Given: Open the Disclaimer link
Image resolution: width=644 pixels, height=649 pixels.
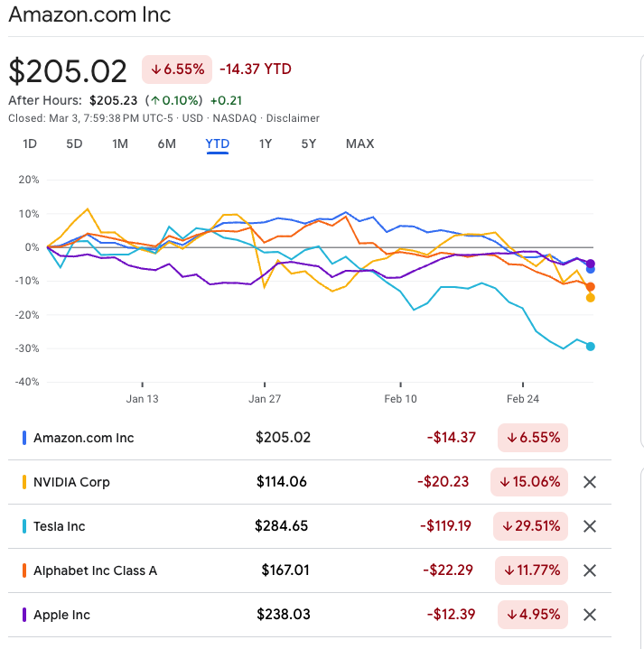Looking at the screenshot, I should pyautogui.click(x=293, y=118).
